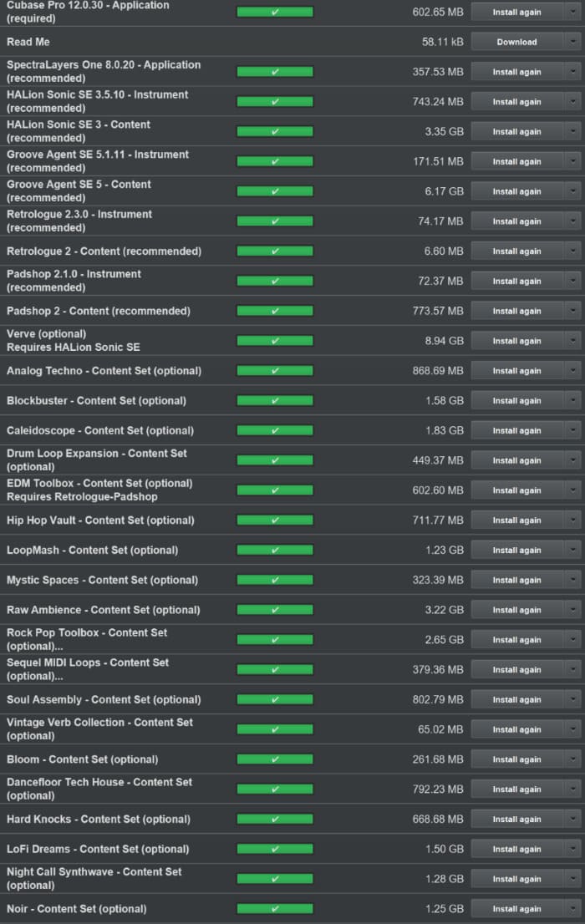Screen dimensions: 585x924
Task: Select the Read Me entry name
Action: 28,42
